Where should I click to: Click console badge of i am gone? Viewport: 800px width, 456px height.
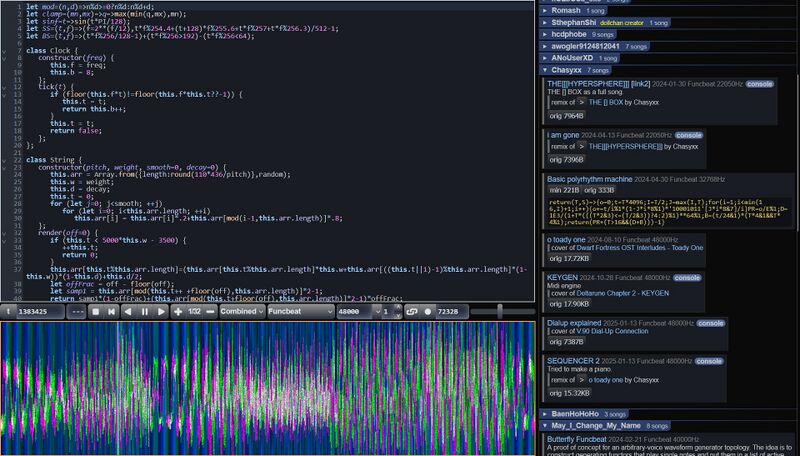(689, 135)
